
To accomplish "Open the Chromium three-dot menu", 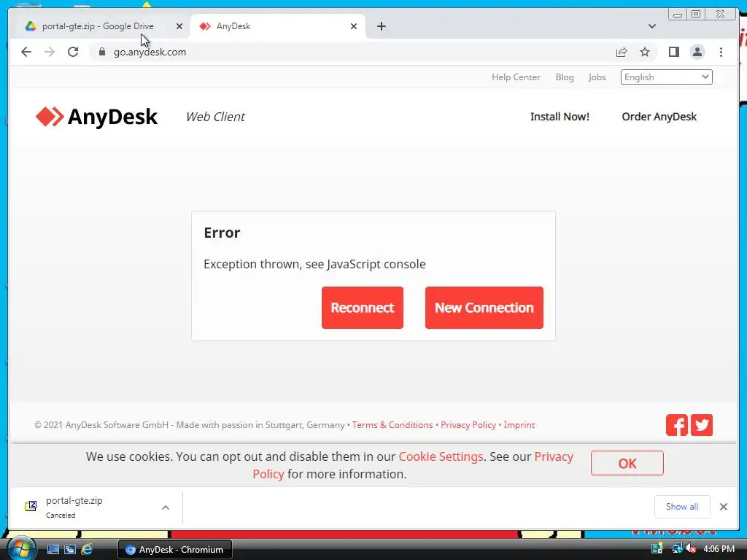I will 721,52.
